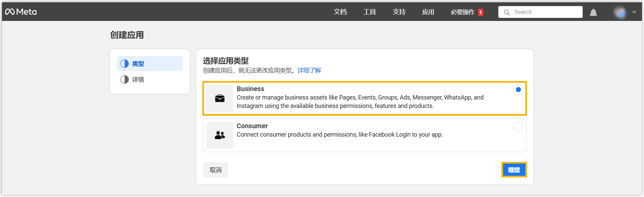Click the 类型 step half-circle icon
This screenshot has height=197, width=644.
(125, 64)
